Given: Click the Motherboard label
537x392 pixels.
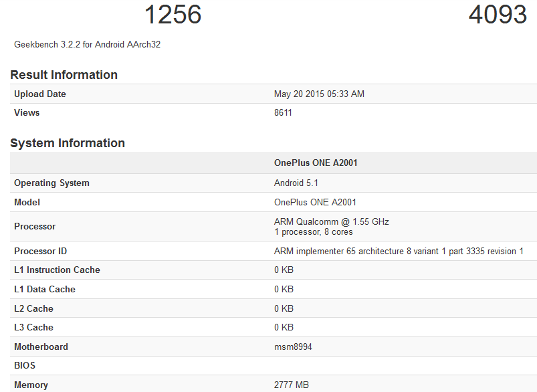Looking at the screenshot, I should [41, 347].
